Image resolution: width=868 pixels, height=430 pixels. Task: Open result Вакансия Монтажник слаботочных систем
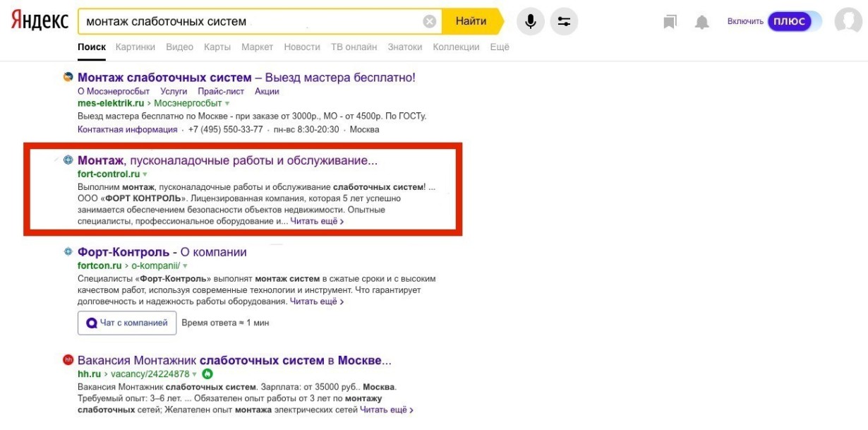click(234, 360)
